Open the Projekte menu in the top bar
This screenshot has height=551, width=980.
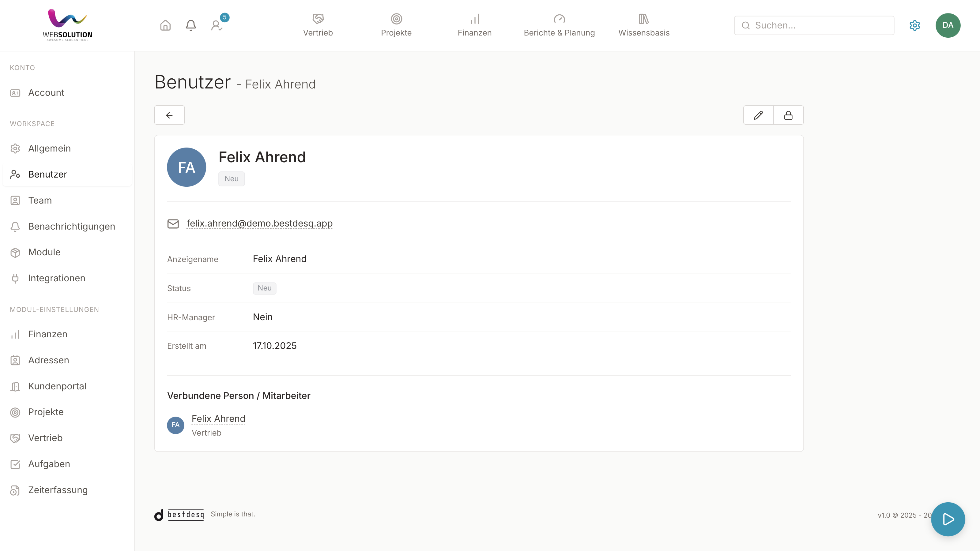396,25
